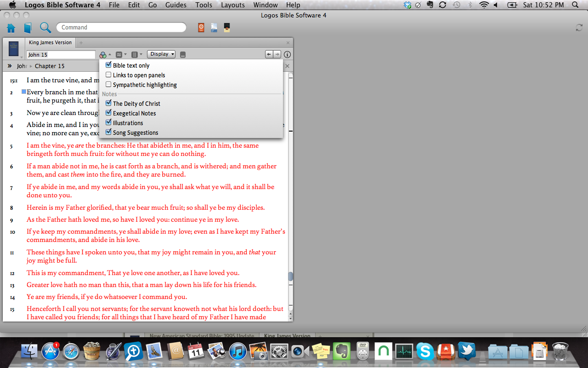This screenshot has height=368, width=588.
Task: Open the Library book icon
Action: click(x=28, y=28)
